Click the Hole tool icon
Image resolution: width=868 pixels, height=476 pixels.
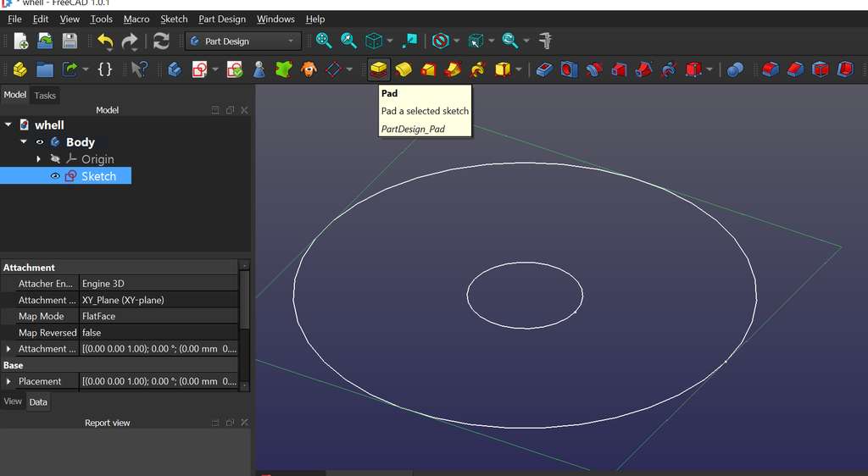click(569, 69)
